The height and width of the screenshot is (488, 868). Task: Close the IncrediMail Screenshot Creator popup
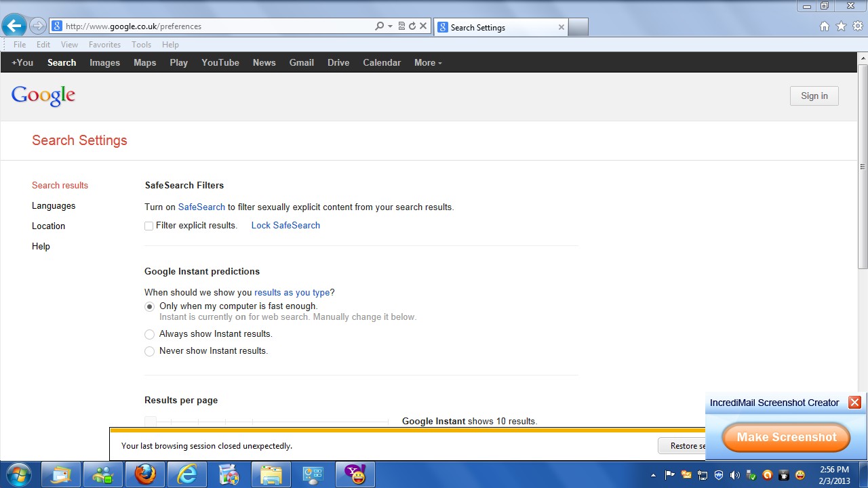pyautogui.click(x=854, y=403)
